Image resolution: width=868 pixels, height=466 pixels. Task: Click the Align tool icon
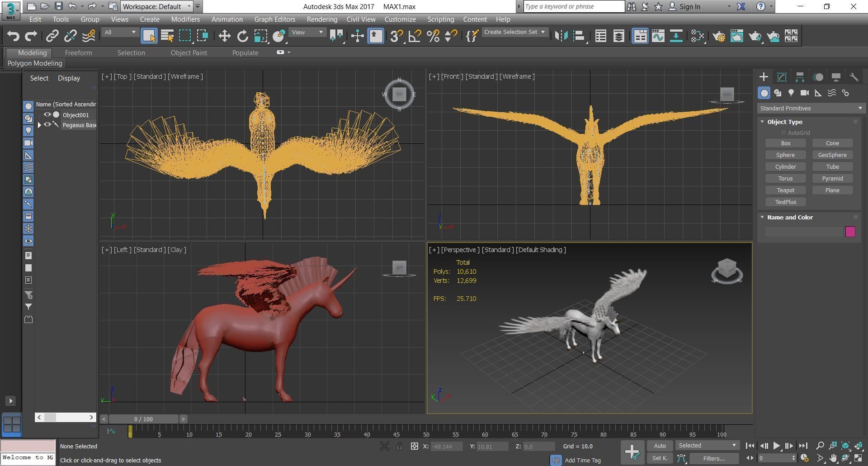pyautogui.click(x=579, y=36)
